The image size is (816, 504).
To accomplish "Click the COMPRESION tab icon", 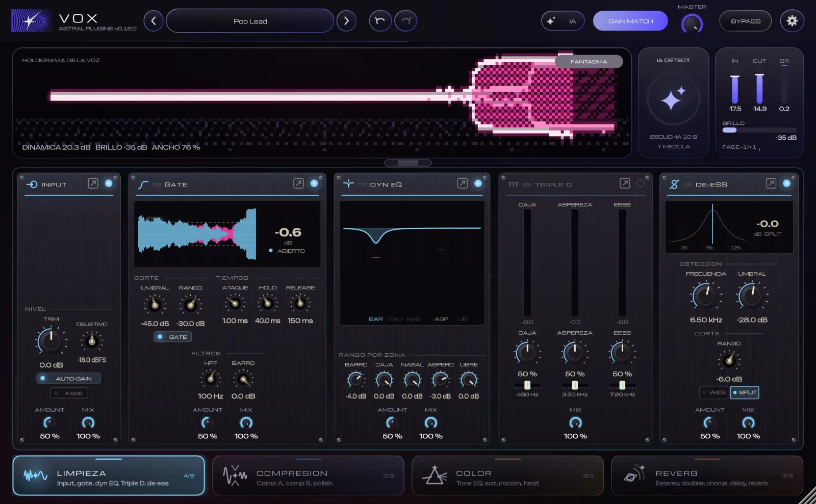I will click(235, 475).
